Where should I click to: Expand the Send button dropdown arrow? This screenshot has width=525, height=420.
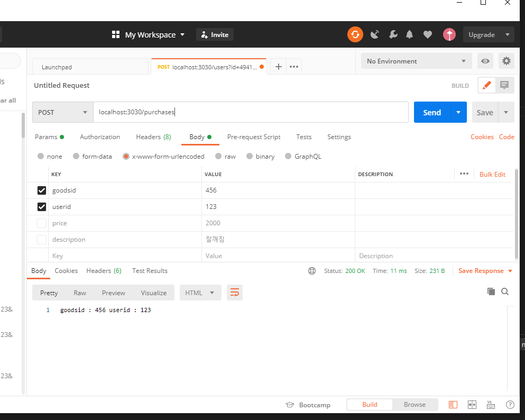click(x=458, y=112)
